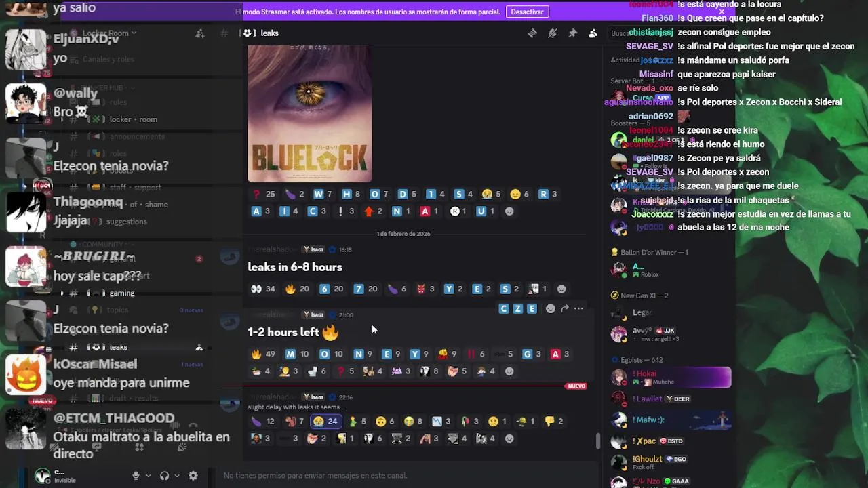Forward the '1-2 hours left' message
Screen dimensions: 868x488
coord(564,308)
